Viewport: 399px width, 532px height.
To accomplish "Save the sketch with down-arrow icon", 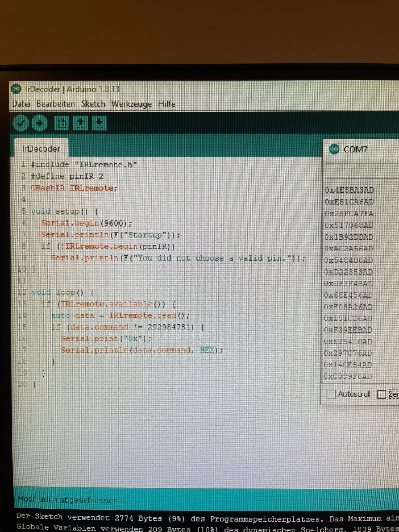I will pos(99,123).
